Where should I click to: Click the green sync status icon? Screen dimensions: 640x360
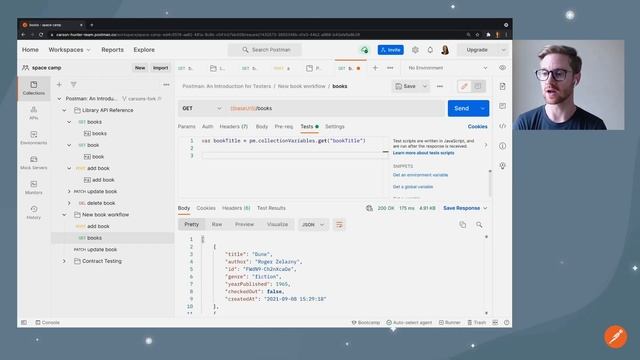[x=364, y=50]
